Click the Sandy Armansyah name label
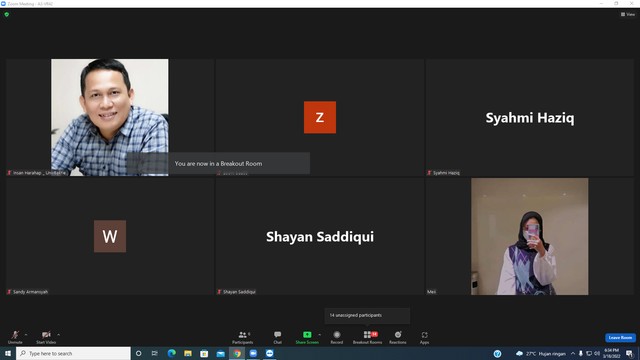This screenshot has width=640, height=360. pos(27,292)
